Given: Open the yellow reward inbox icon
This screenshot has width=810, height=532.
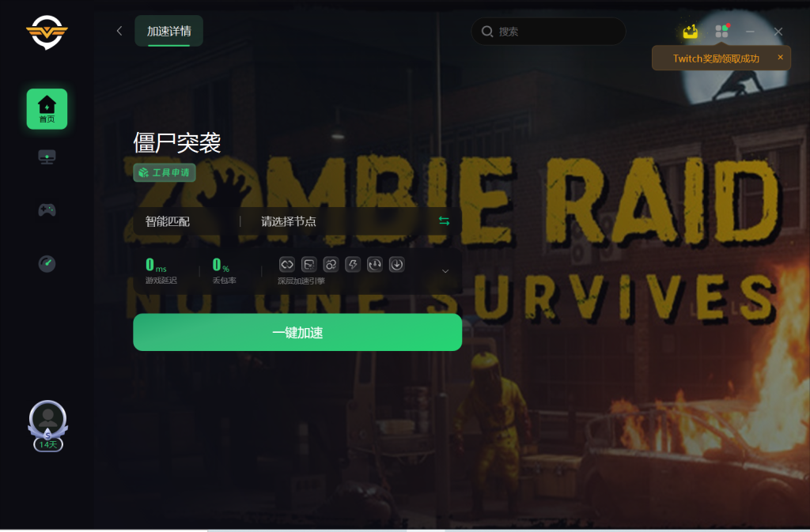Looking at the screenshot, I should coord(690,32).
